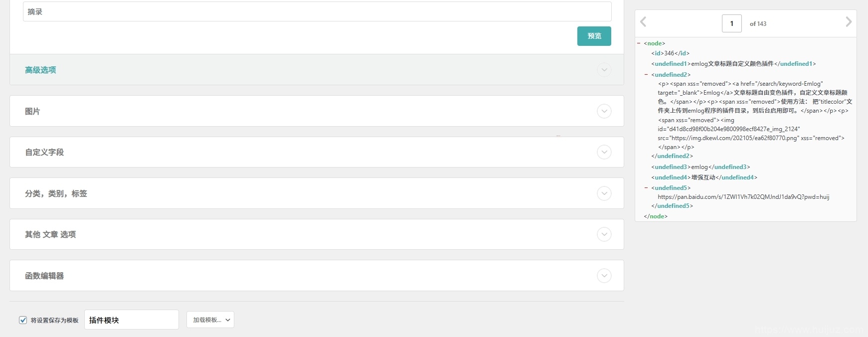
Task: Expand 其他 文章 选项 section chevron icon
Action: tap(604, 234)
